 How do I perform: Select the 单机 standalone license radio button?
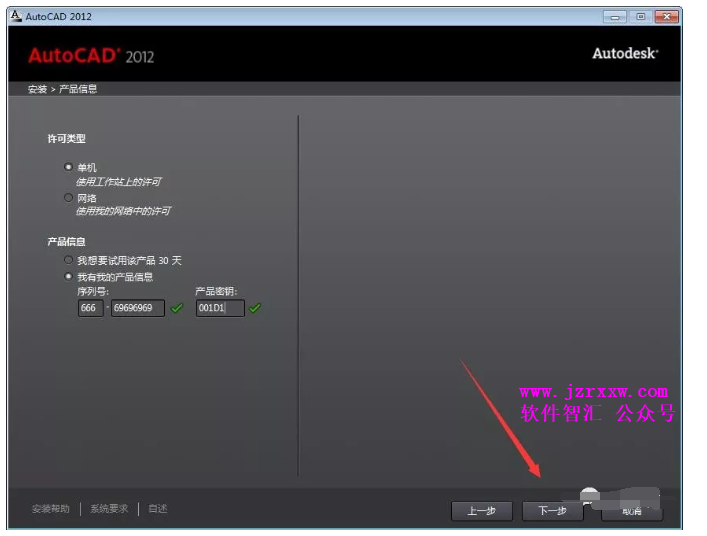(x=68, y=167)
